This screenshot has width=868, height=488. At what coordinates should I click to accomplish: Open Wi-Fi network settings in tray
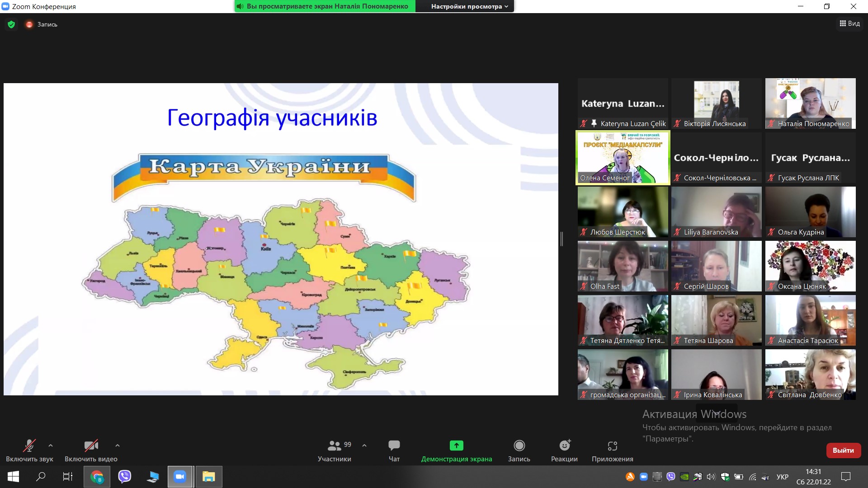pyautogui.click(x=752, y=477)
